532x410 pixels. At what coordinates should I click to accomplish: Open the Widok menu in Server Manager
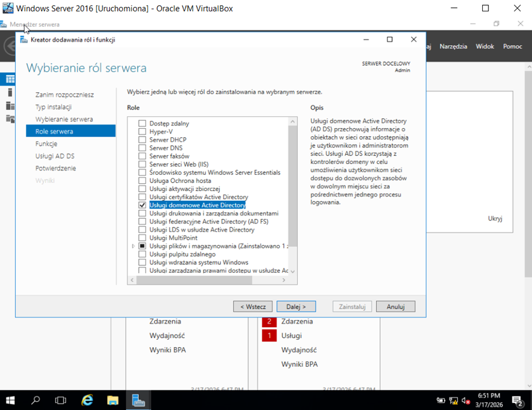pyautogui.click(x=484, y=47)
